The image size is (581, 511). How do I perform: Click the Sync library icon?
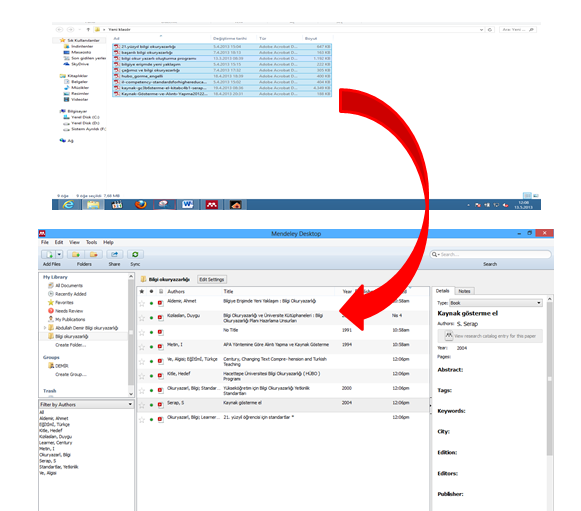click(135, 255)
